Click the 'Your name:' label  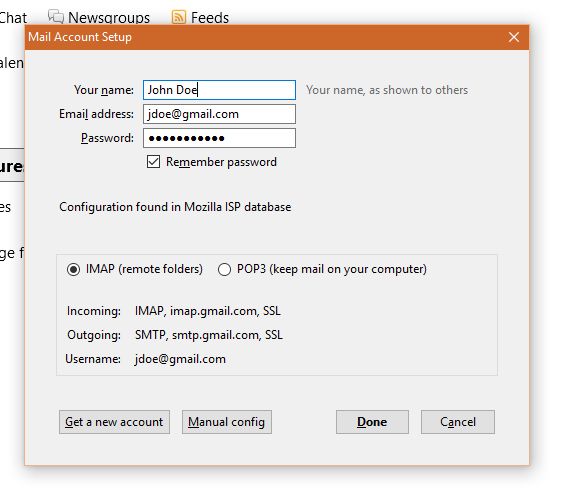pyautogui.click(x=104, y=90)
